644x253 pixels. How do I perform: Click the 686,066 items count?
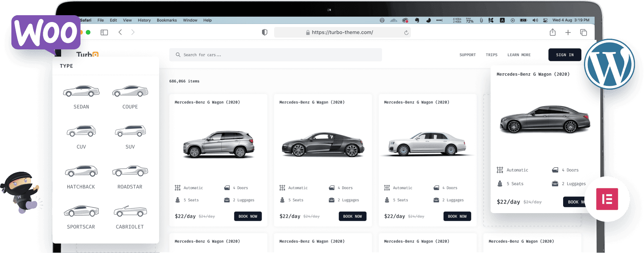pos(184,81)
